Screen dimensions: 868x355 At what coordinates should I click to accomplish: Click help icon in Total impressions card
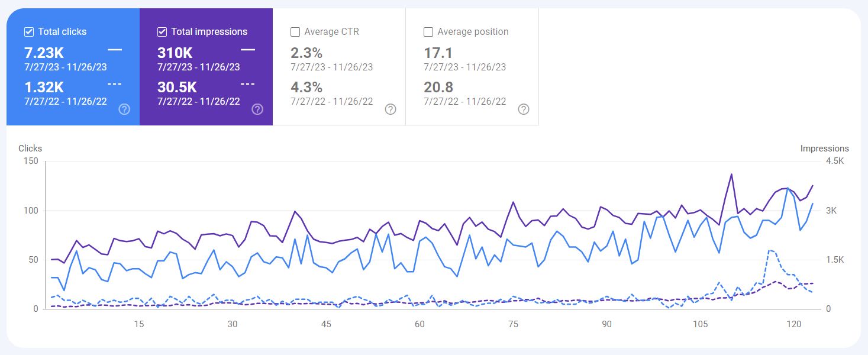click(257, 109)
